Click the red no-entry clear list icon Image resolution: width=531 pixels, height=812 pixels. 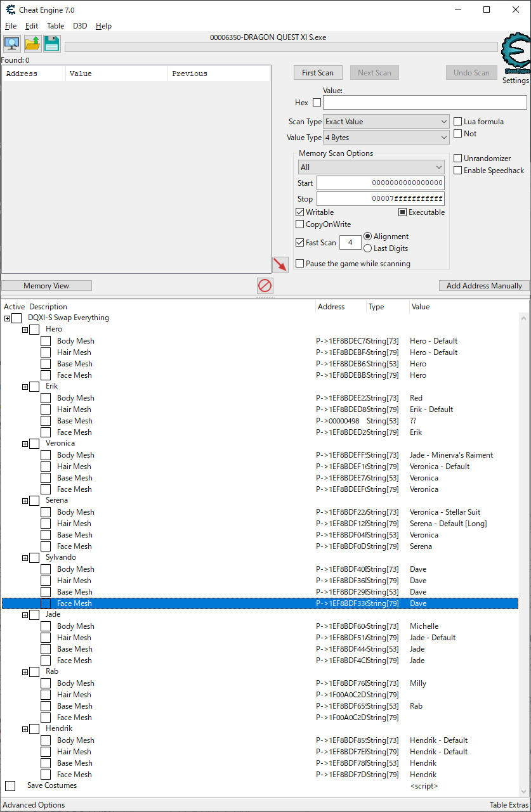coord(265,286)
